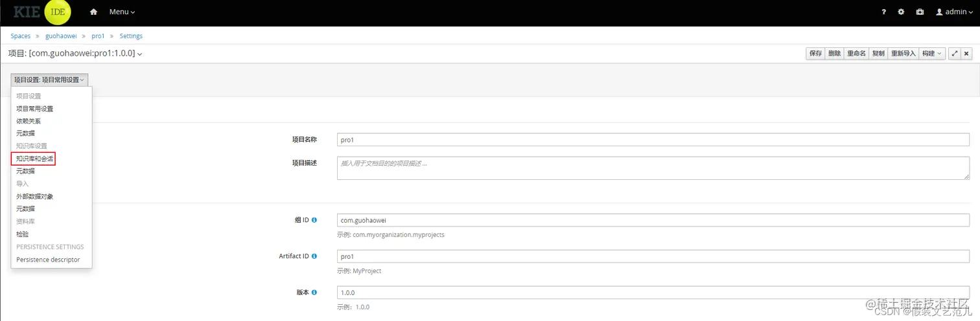Screen dimensions: 980x321
Task: Click the 项目名称 label
Action: 305,139
